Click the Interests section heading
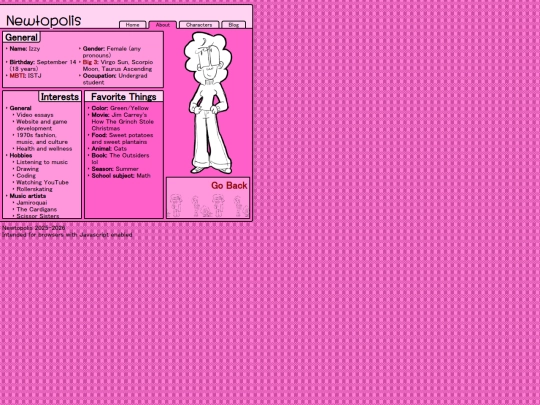 [x=60, y=97]
